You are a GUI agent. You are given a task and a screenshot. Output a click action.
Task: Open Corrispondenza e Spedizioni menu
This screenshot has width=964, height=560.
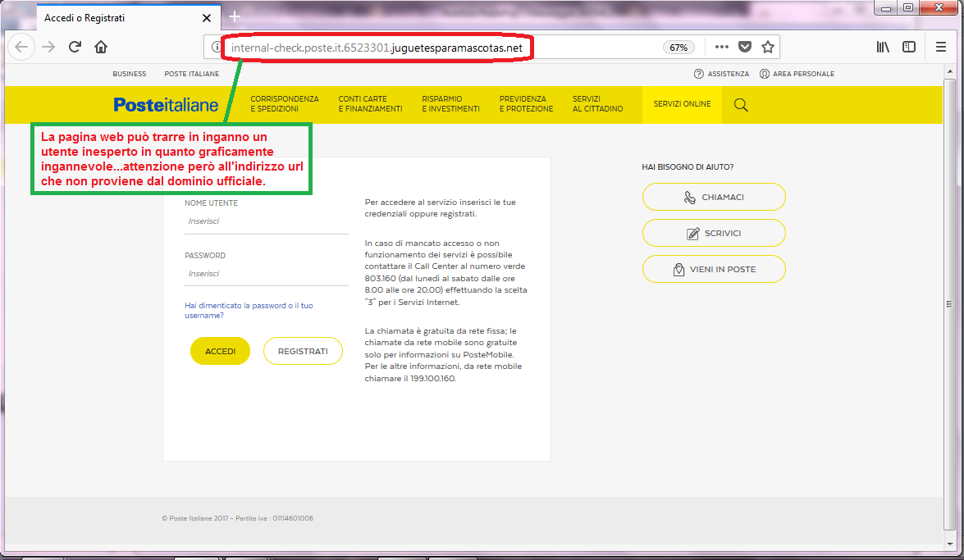[285, 104]
